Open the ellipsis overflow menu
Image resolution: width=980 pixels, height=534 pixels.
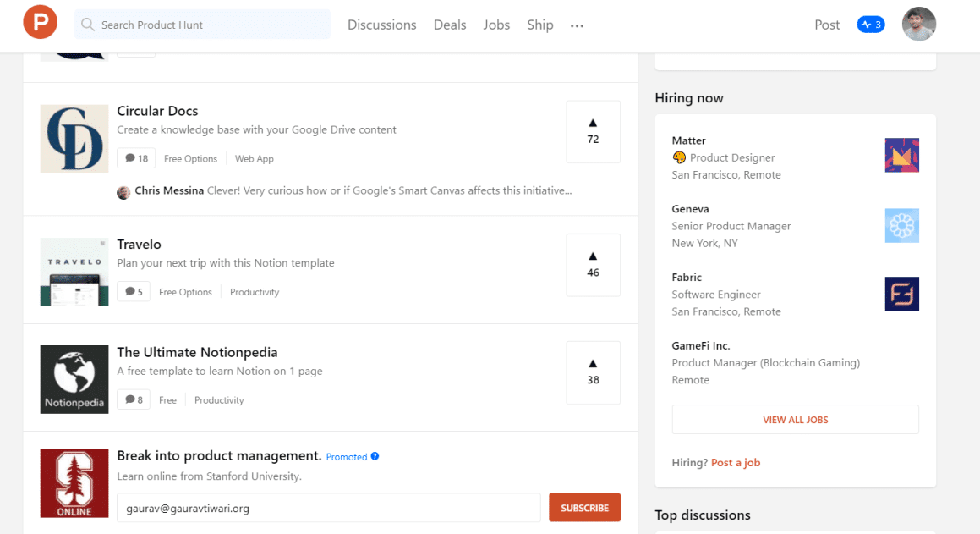pos(577,25)
